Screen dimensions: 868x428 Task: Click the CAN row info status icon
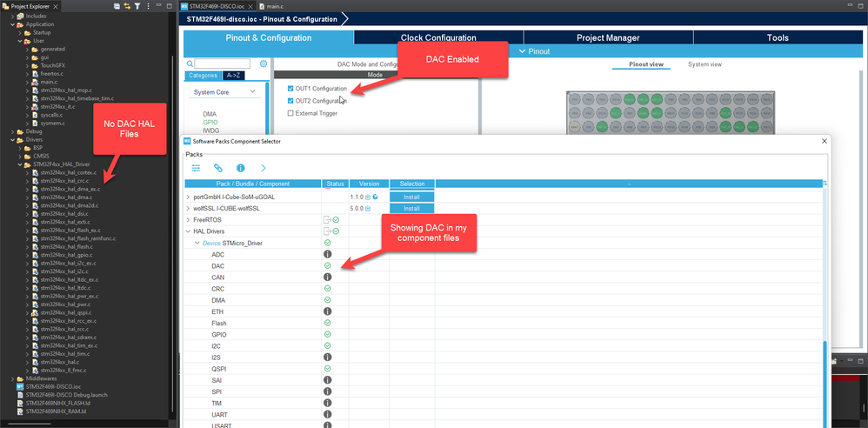pyautogui.click(x=327, y=277)
